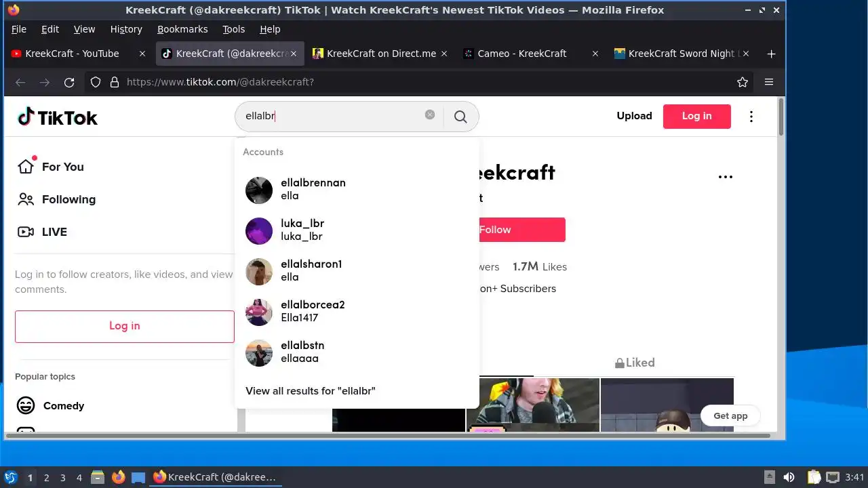Select the ellalbstn account suggestion
This screenshot has width=868, height=488.
click(x=357, y=352)
